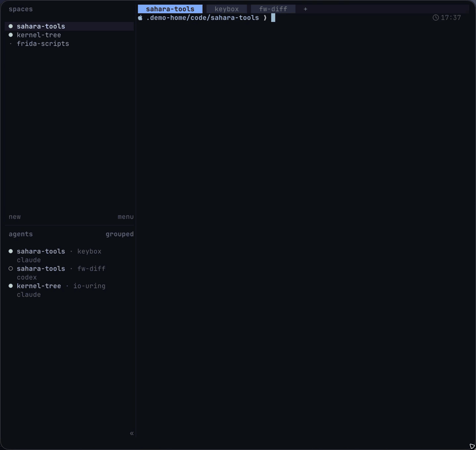This screenshot has width=476, height=450.
Task: Click the terminal cursor block
Action: point(273,18)
